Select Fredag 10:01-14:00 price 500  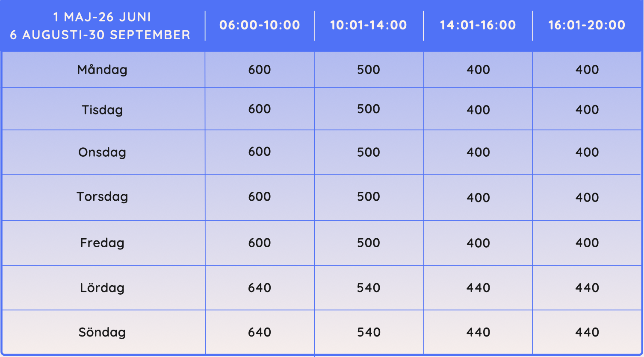[369, 243]
